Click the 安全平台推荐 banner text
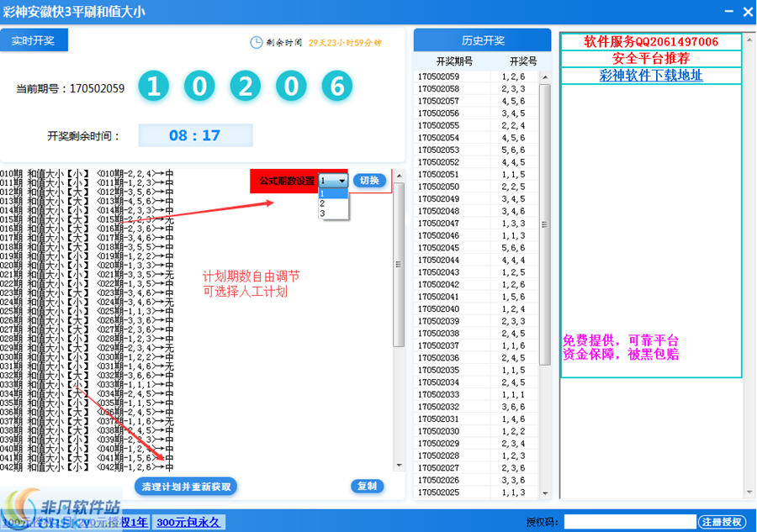This screenshot has width=757, height=532. [x=651, y=59]
